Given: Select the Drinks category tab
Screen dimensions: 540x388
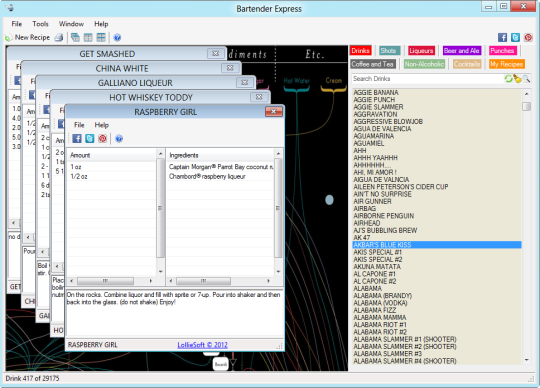Looking at the screenshot, I should click(361, 51).
